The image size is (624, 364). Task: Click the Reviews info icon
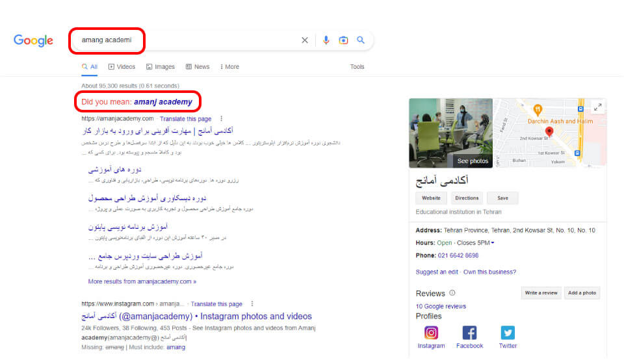click(x=452, y=292)
